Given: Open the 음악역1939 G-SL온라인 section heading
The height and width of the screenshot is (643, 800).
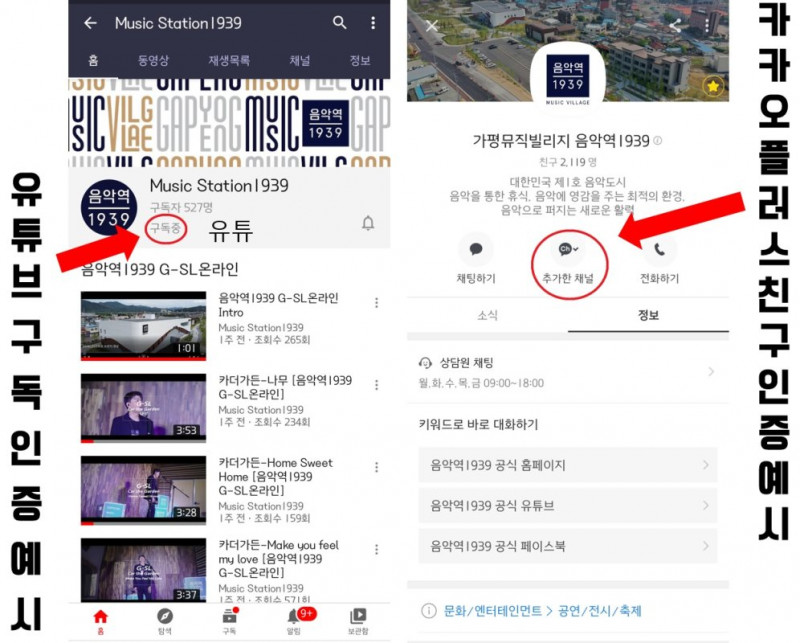Looking at the screenshot, I should tap(160, 269).
